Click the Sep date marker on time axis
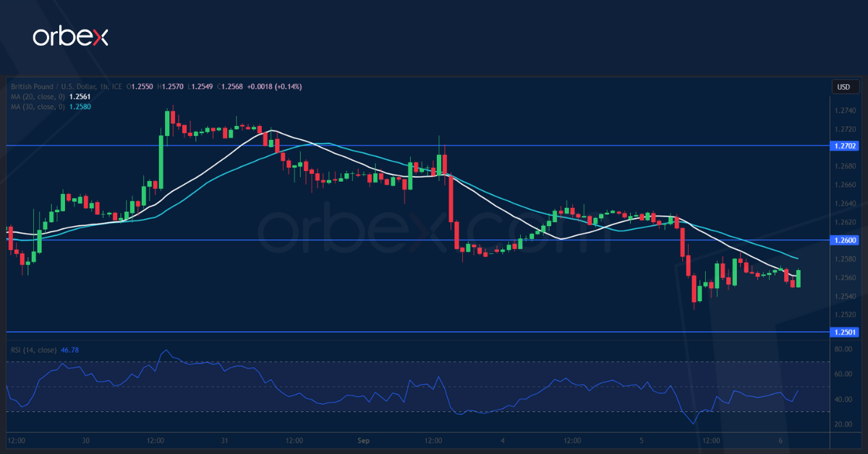The image size is (868, 454). click(x=365, y=440)
